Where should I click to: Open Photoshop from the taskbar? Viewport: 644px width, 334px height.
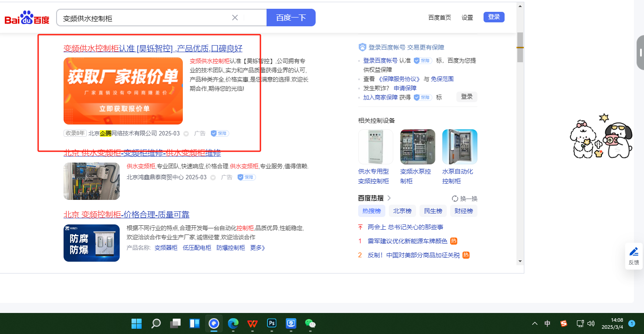click(272, 324)
